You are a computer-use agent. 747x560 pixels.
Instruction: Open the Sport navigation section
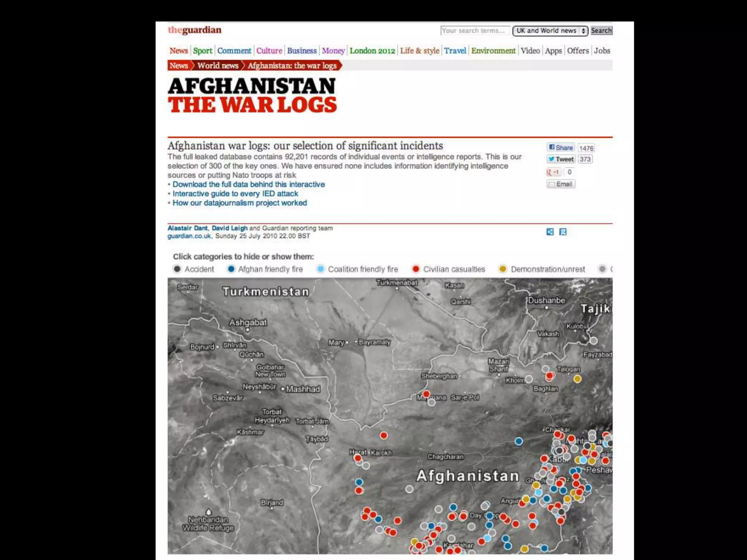click(202, 51)
